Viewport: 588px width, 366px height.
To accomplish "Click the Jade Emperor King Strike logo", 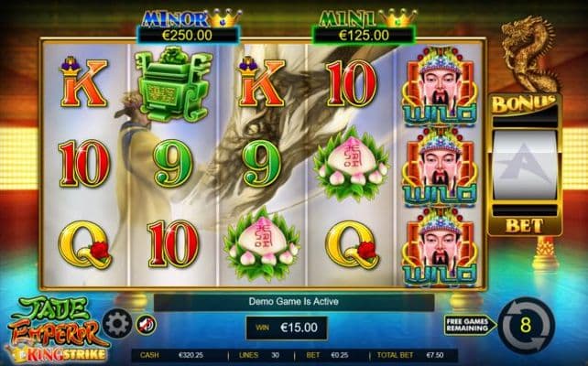I will pos(57,328).
